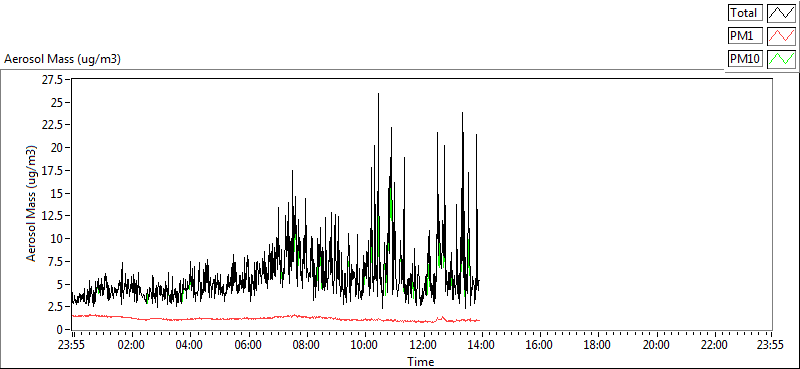Click the 08:00 time tick label
Image resolution: width=800 pixels, height=369 pixels.
click(x=306, y=345)
